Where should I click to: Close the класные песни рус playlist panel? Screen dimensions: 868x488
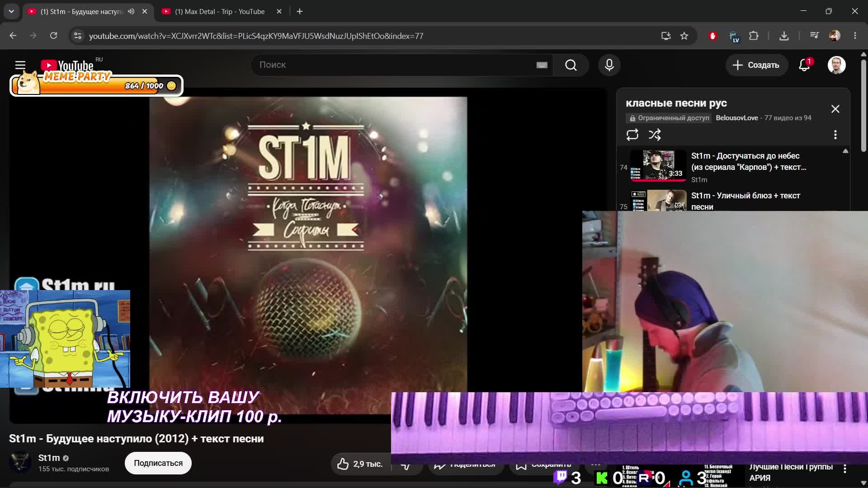835,109
